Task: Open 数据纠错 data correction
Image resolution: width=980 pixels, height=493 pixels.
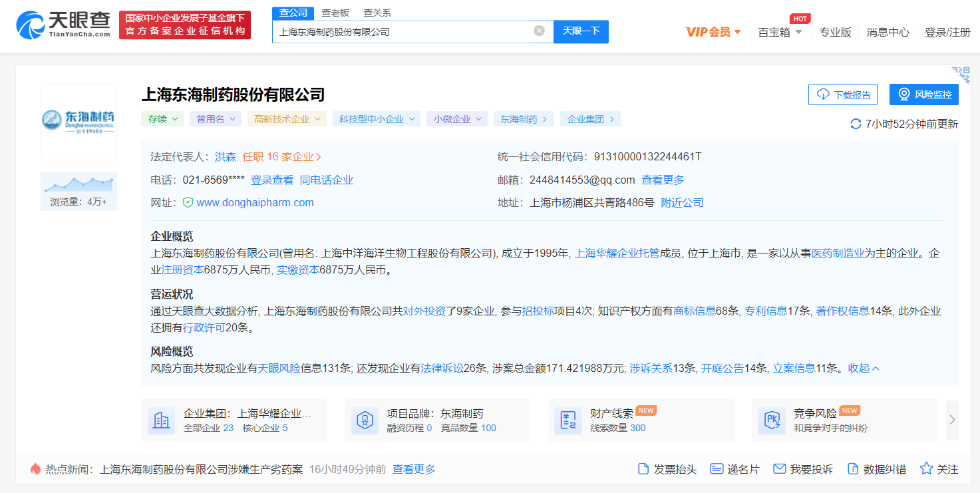Action: coord(876,469)
